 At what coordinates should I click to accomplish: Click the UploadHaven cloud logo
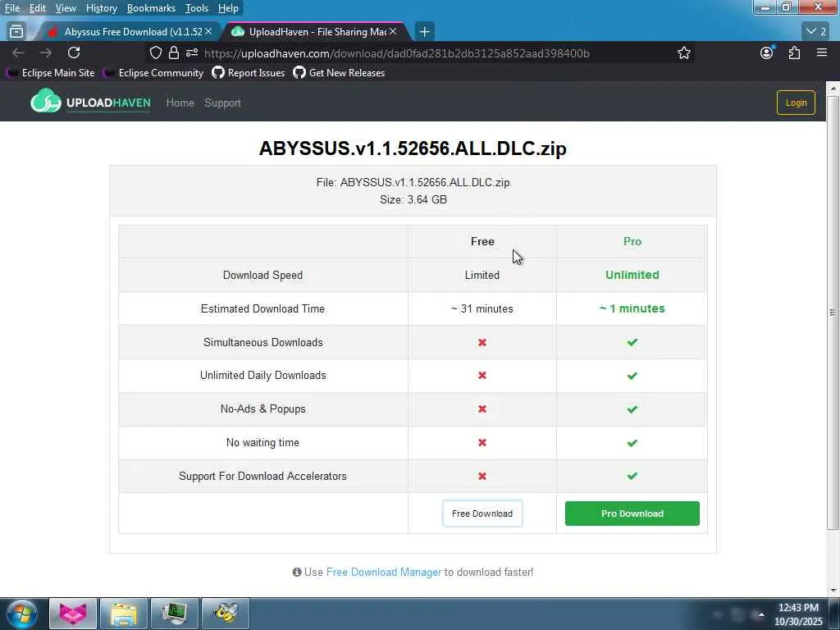point(90,102)
